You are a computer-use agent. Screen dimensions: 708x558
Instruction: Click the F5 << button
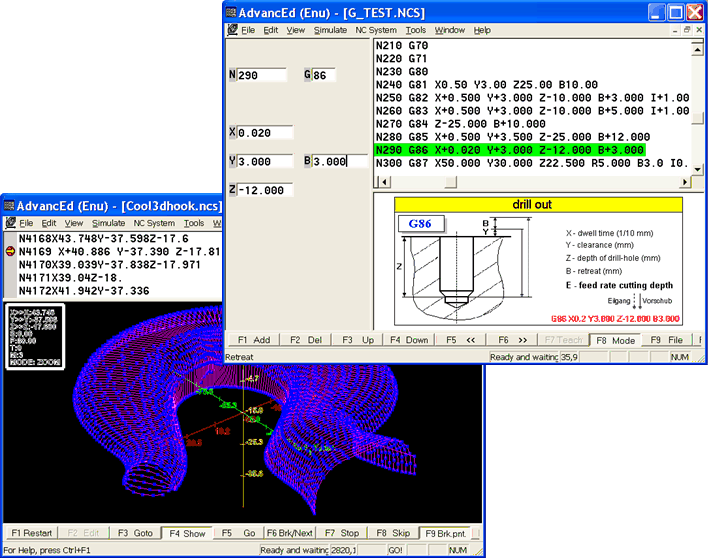461,340
